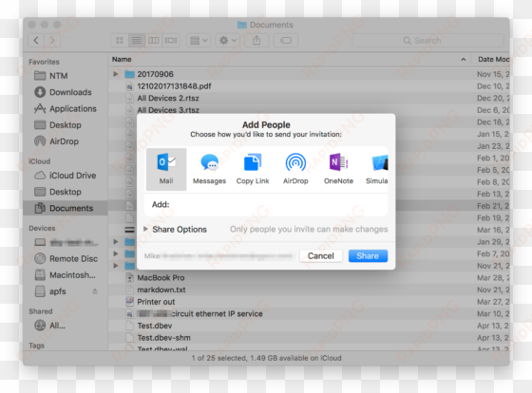Select the Macintosh disk in sidebar
Viewport: 532px width, 393px height.
66,275
